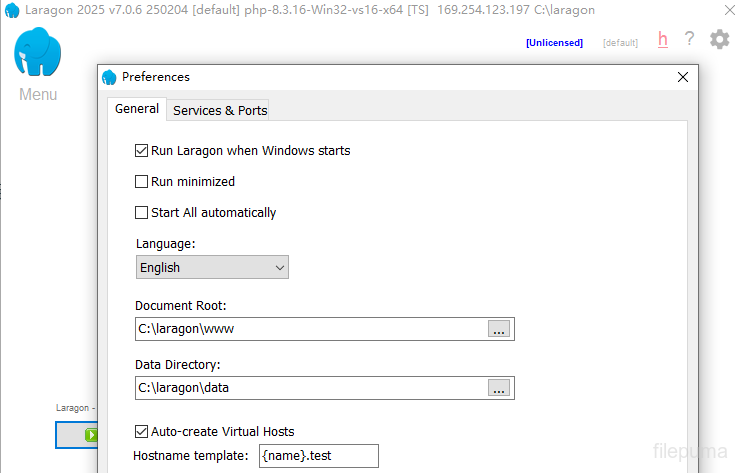Uncheck Auto-create Virtual Hosts
This screenshot has height=473, width=739.
141,432
